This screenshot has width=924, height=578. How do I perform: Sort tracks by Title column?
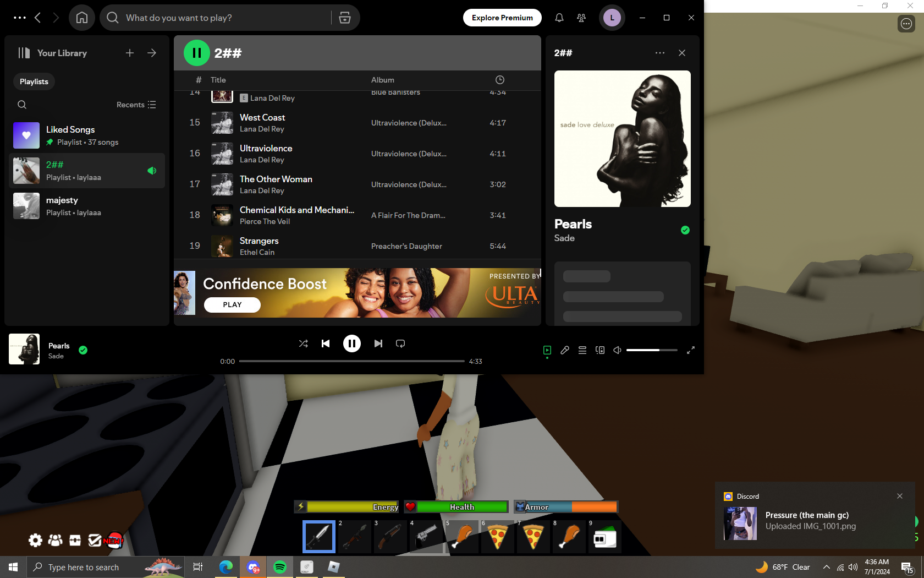coord(218,80)
